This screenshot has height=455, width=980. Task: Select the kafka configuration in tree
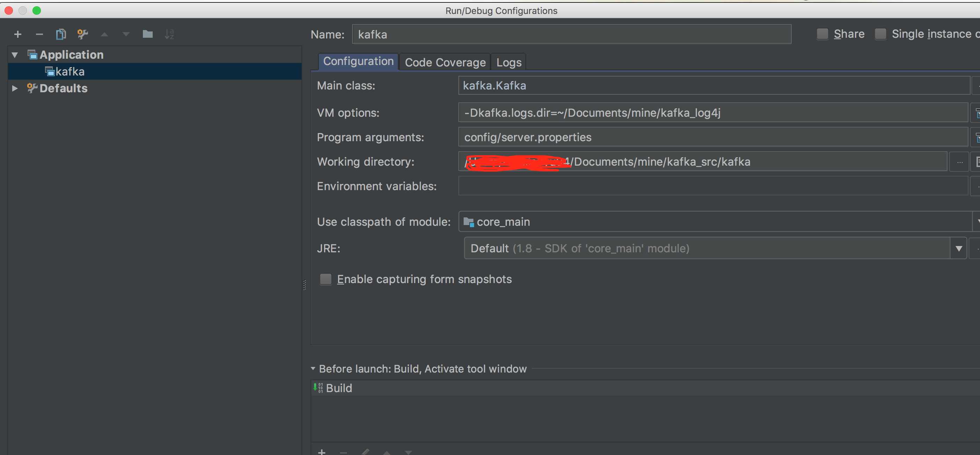154,72
